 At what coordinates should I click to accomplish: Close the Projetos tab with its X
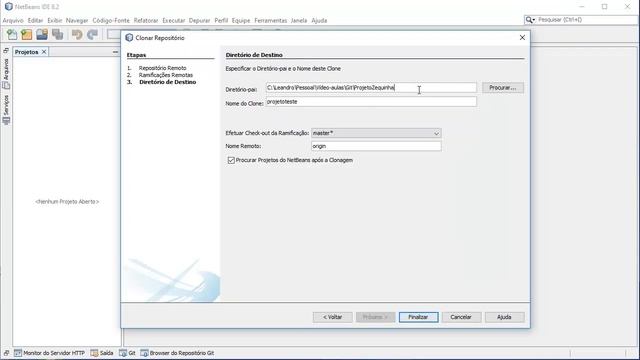[44, 52]
